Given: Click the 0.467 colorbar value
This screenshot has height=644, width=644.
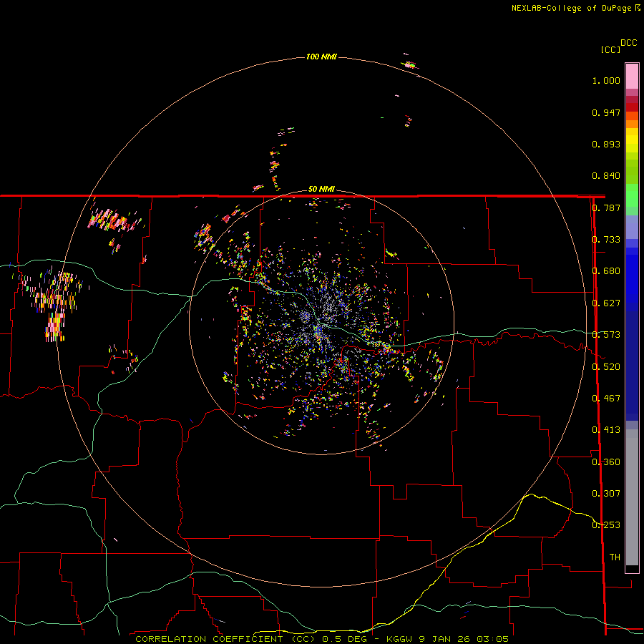Looking at the screenshot, I should 606,399.
